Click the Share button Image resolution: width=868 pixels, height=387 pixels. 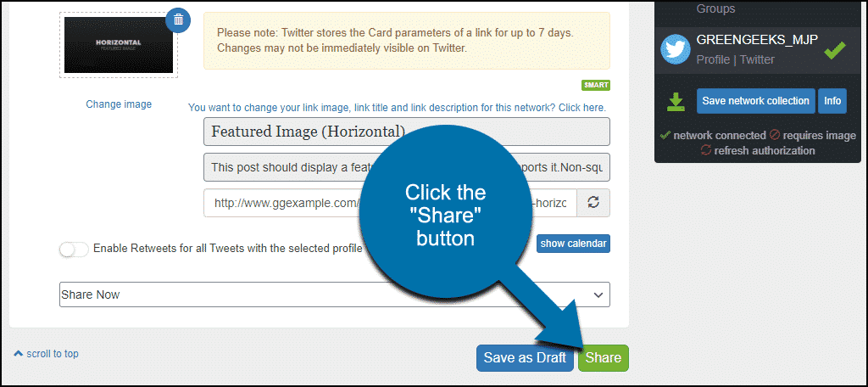(604, 357)
